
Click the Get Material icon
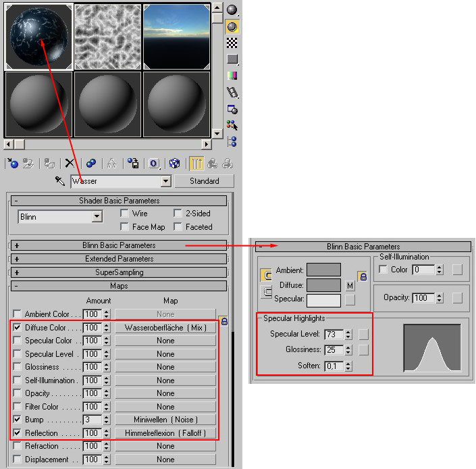[12, 163]
